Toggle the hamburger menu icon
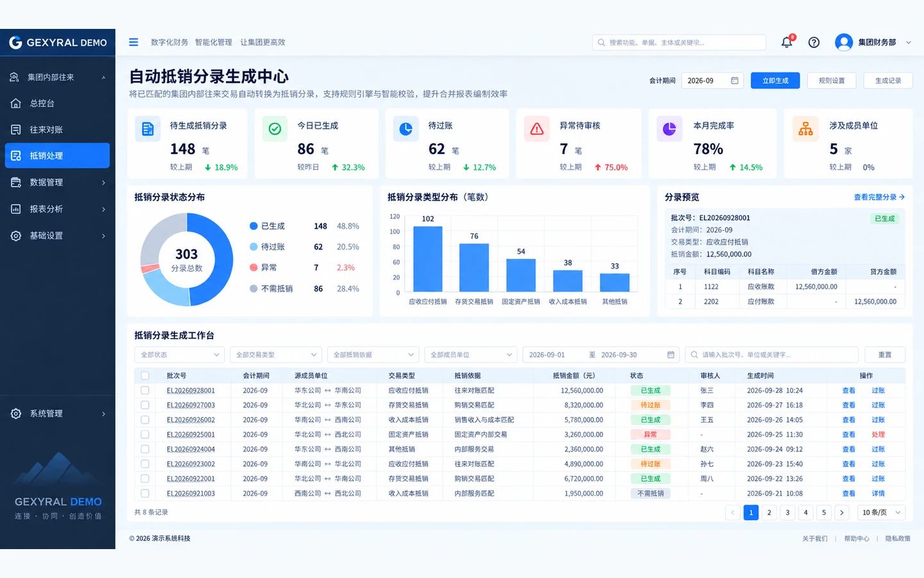The image size is (924, 578). 133,42
